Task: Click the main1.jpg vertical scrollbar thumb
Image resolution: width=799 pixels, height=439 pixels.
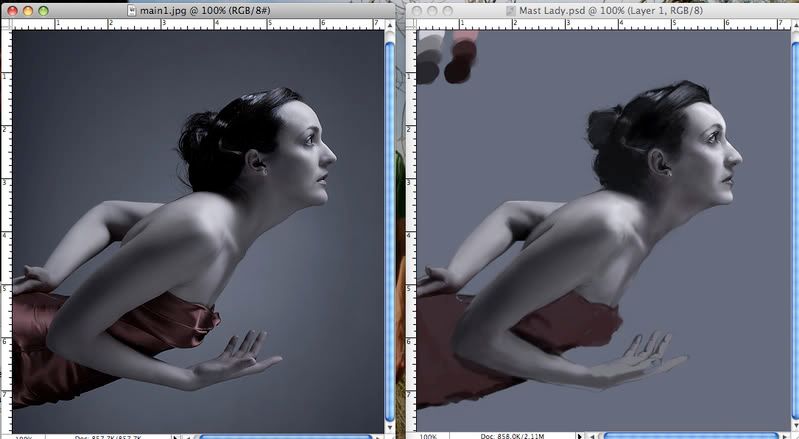Action: coord(390,232)
